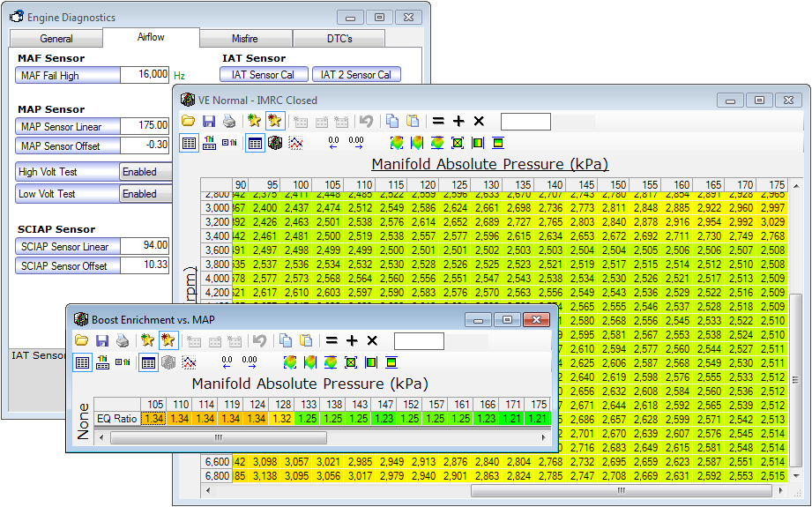Open a file in Boost Enrichment window
Viewport: 812px width, 507px height.
click(81, 340)
